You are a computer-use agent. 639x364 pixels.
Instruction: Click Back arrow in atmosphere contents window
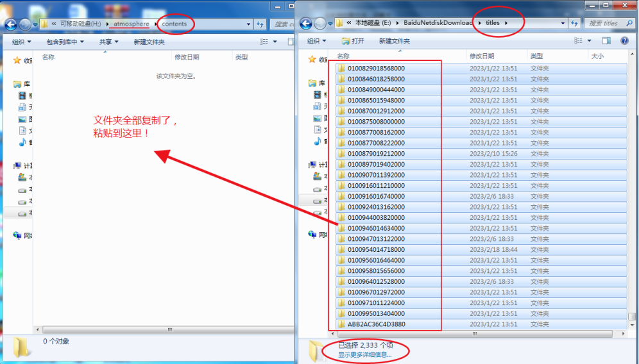(11, 24)
